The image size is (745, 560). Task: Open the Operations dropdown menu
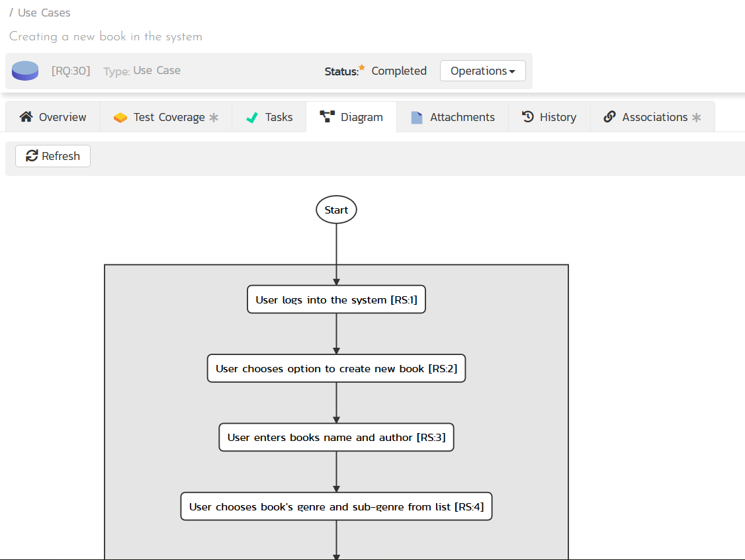pos(482,71)
